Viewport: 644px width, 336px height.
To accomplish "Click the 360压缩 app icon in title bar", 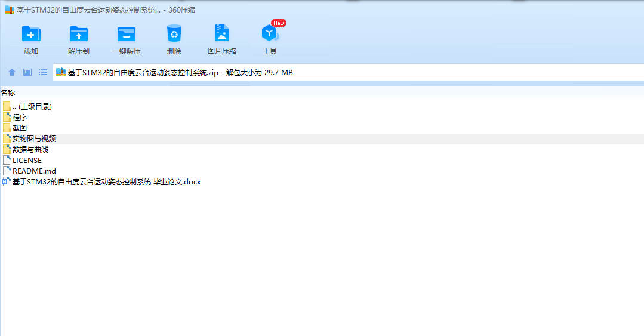I will coord(10,10).
